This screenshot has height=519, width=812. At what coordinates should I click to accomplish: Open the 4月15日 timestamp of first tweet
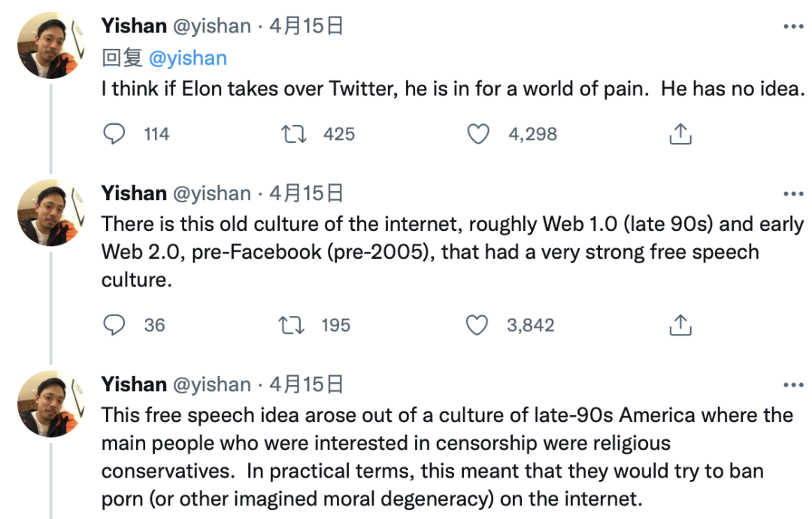(x=306, y=26)
